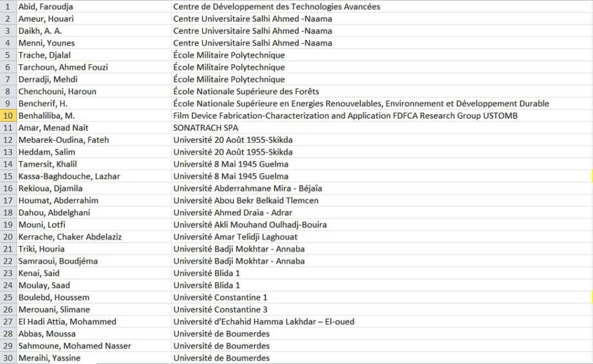Select row header 20

tap(8, 237)
